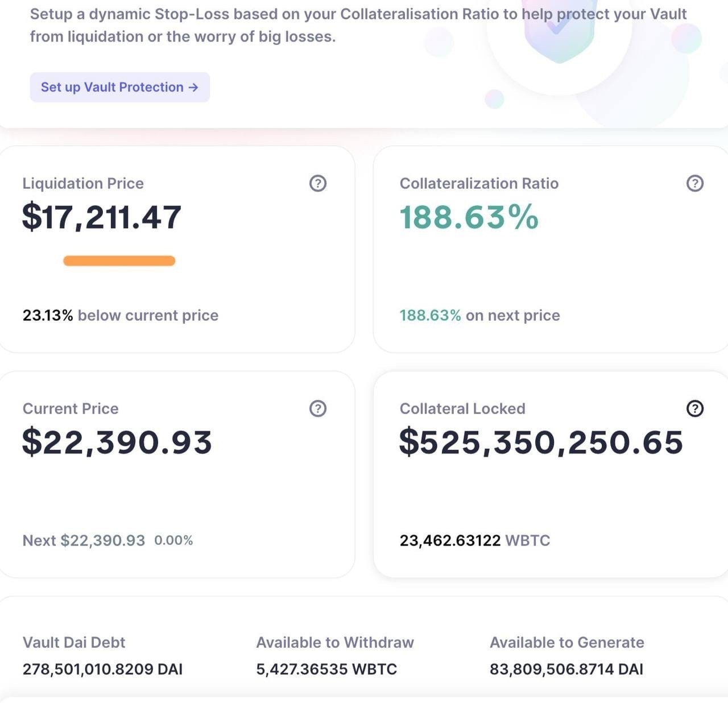The height and width of the screenshot is (703, 728).
Task: Click the orange bar under Liquidation Price
Action: pyautogui.click(x=119, y=261)
